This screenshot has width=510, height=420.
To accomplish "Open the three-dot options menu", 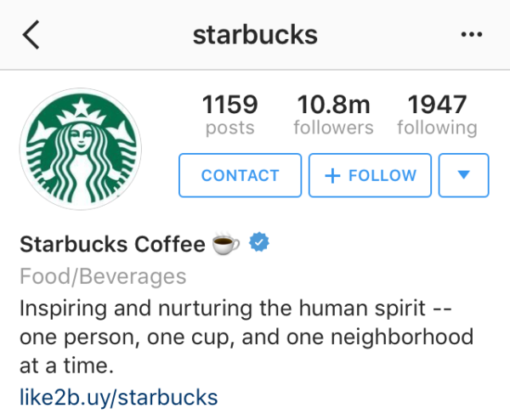I will click(x=471, y=34).
